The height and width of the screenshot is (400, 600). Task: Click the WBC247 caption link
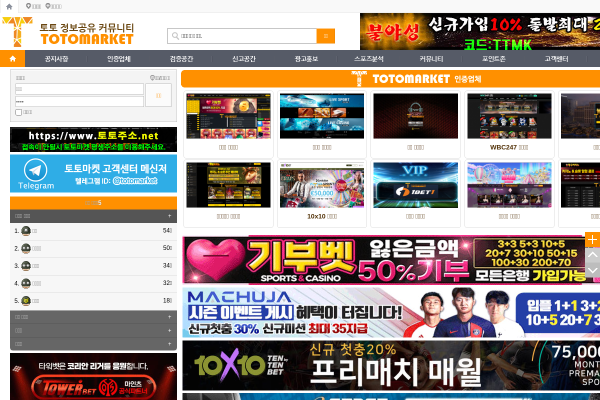tap(509, 147)
